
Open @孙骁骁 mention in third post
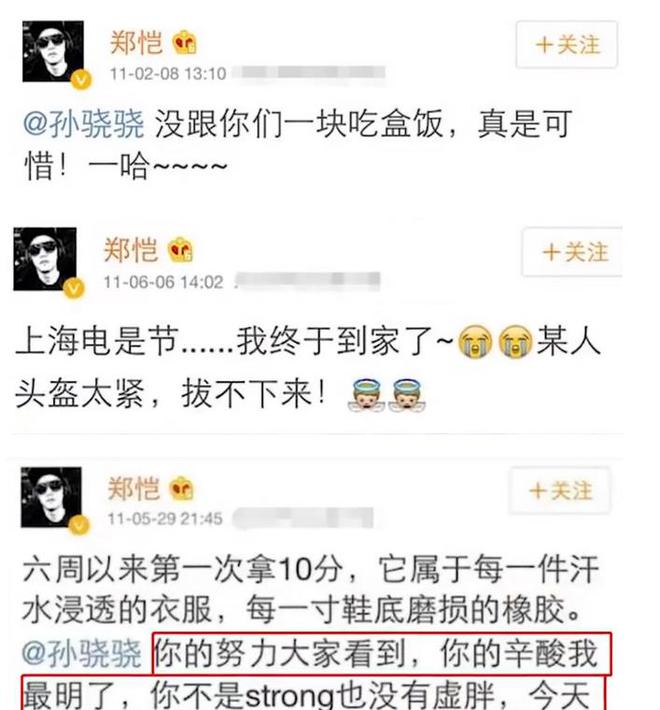click(82, 653)
